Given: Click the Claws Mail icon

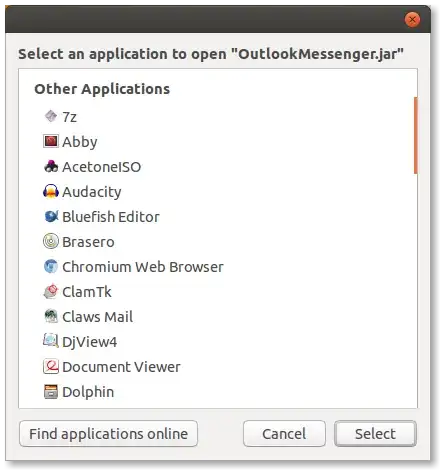Looking at the screenshot, I should coord(51,316).
